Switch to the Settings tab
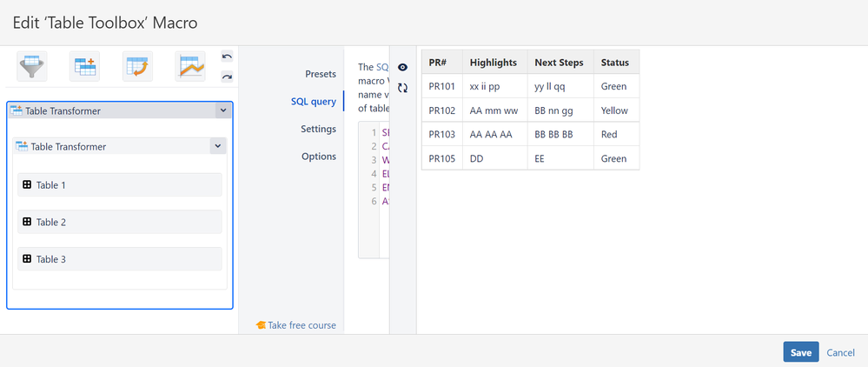 (x=318, y=129)
